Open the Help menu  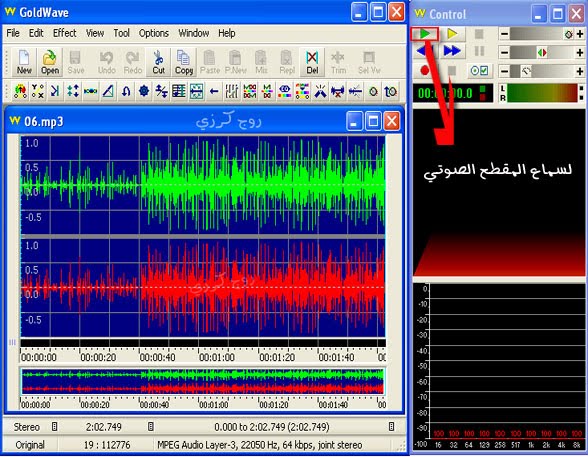(227, 33)
